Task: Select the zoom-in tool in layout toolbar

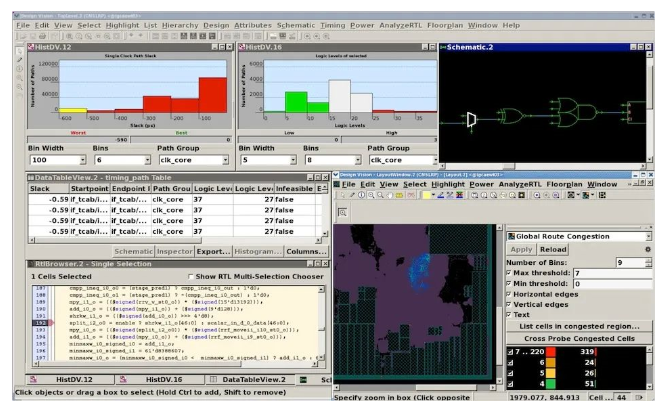Action: (x=371, y=195)
